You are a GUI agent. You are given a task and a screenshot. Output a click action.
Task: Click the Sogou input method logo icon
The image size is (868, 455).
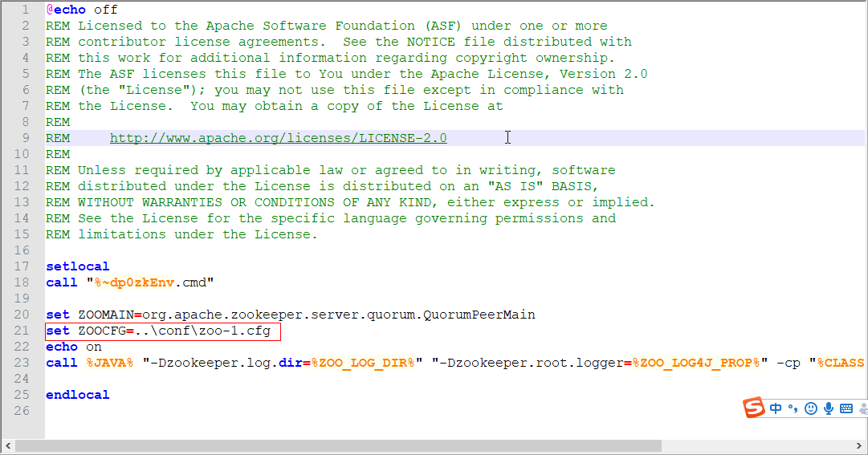tap(753, 408)
